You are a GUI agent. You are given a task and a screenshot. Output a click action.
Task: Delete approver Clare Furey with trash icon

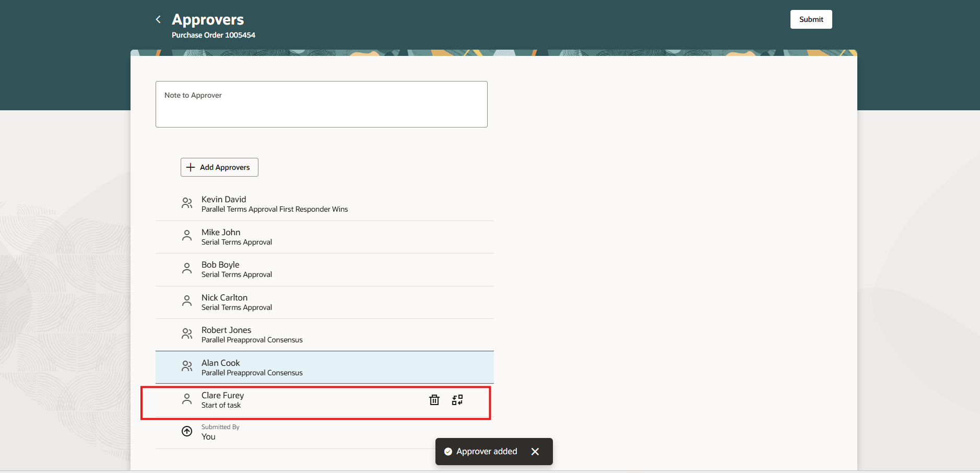click(434, 400)
